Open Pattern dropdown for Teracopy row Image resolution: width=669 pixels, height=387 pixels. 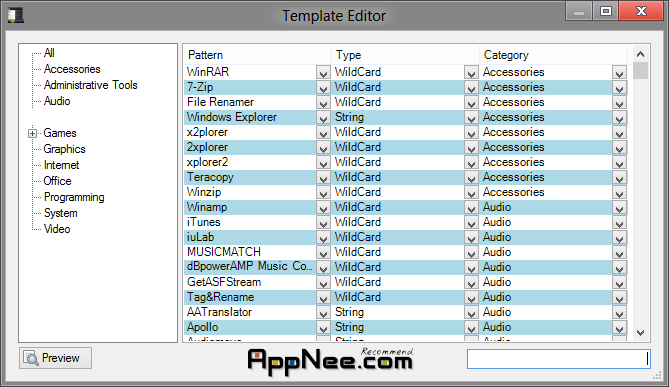323,177
